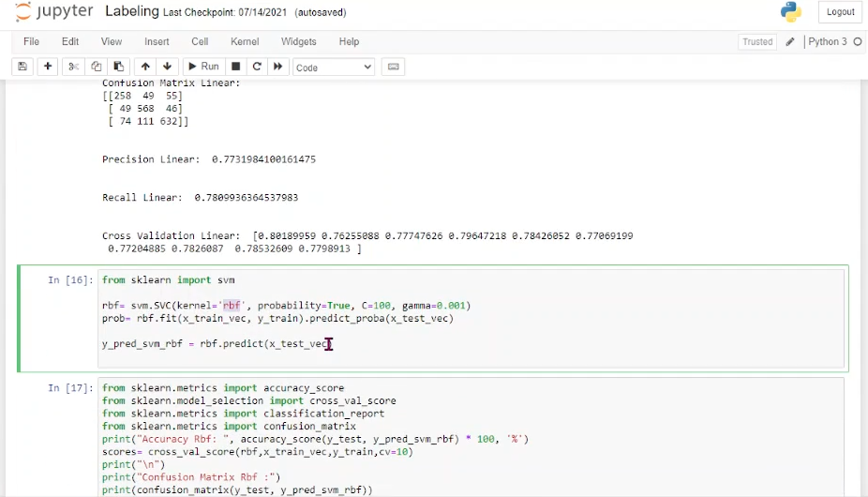This screenshot has height=497, width=868.
Task: Move selected cell up arrow
Action: click(x=145, y=67)
